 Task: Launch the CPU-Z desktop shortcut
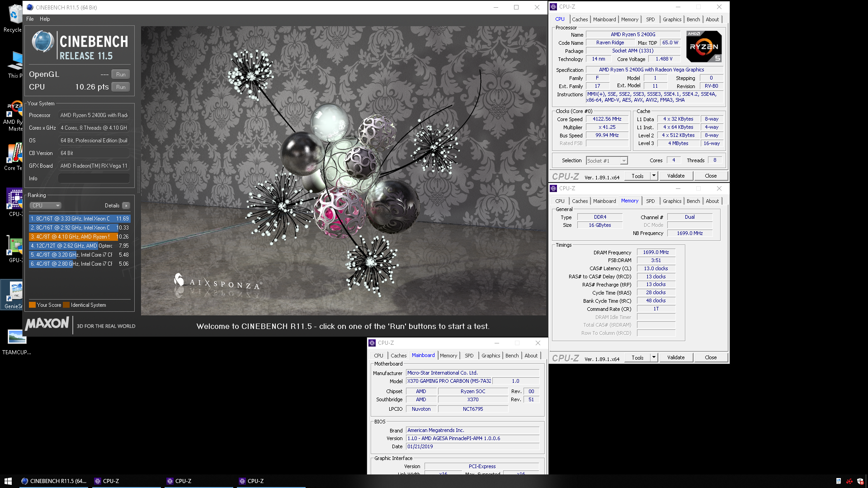(x=14, y=203)
